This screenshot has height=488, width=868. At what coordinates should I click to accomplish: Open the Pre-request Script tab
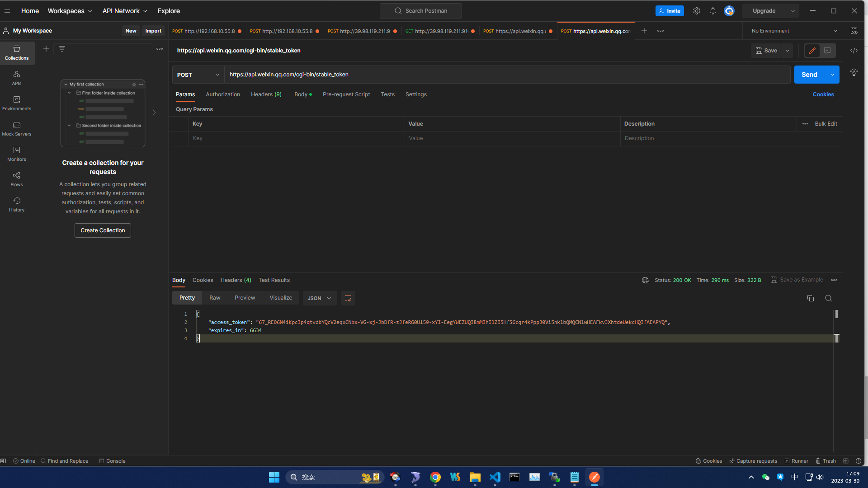[346, 94]
